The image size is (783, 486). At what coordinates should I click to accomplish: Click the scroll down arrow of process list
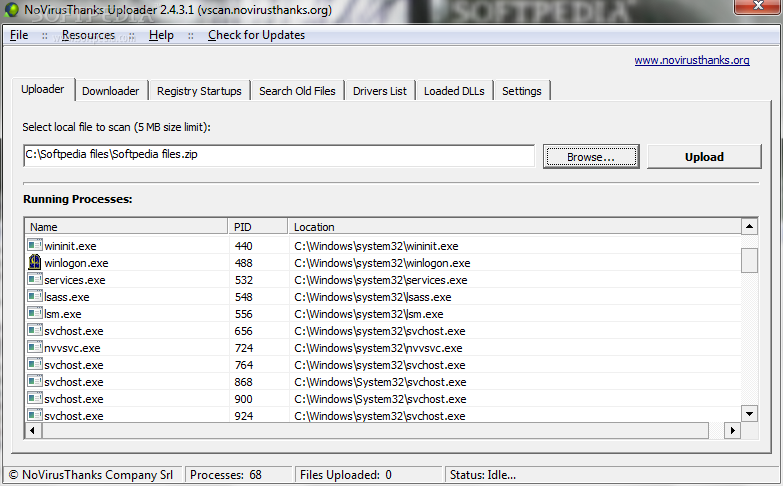749,414
